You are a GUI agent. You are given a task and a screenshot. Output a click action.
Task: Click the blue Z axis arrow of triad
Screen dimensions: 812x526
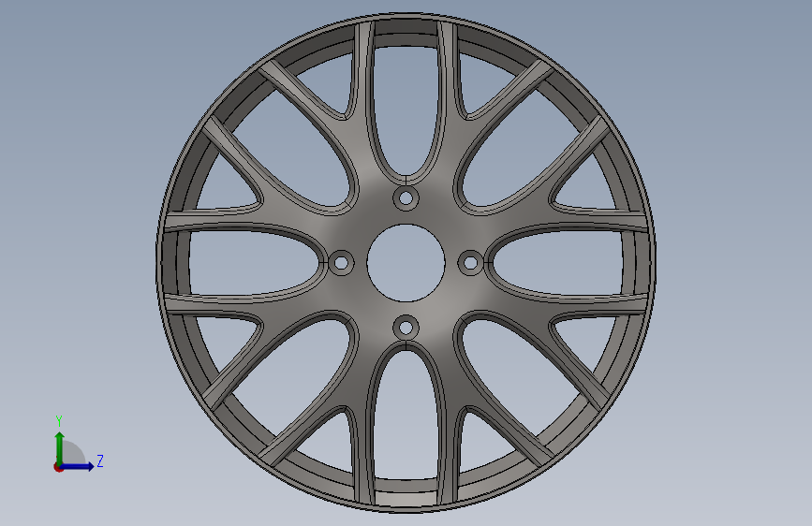click(x=78, y=466)
